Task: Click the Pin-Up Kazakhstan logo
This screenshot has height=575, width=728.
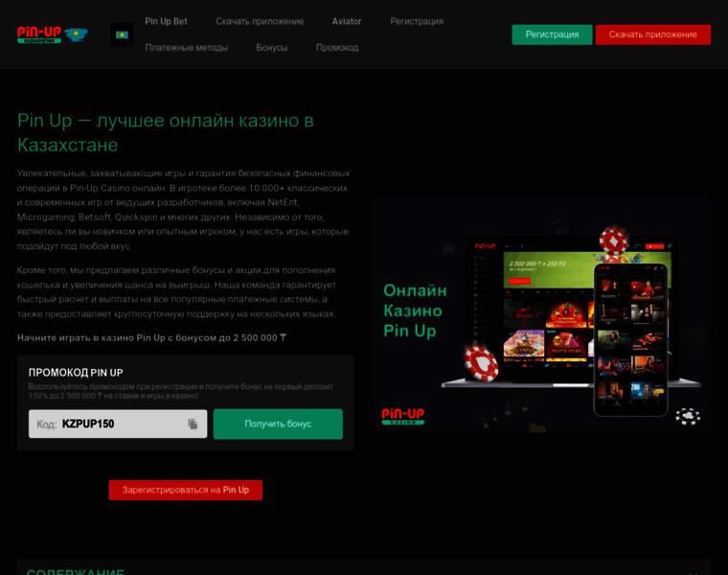Action: 52,34
